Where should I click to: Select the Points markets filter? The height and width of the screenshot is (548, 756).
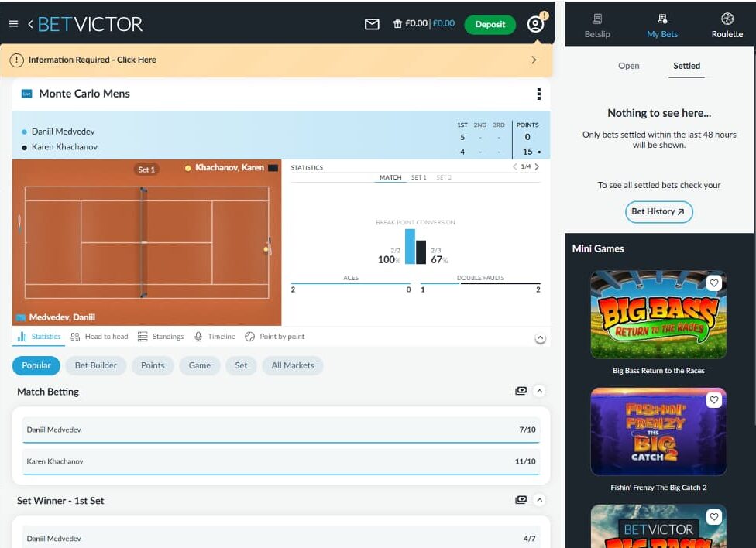coord(153,365)
